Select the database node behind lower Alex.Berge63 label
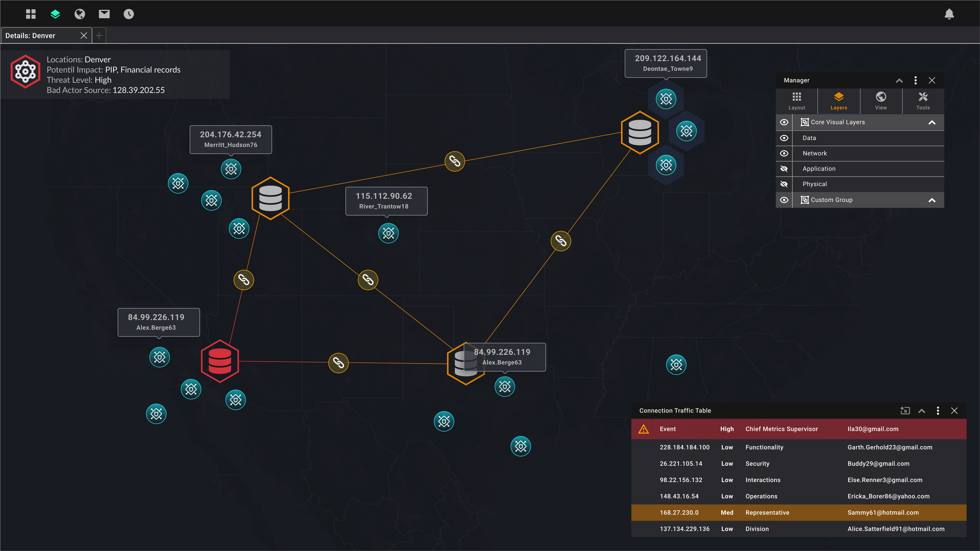Image resolution: width=980 pixels, height=551 pixels. (x=466, y=364)
